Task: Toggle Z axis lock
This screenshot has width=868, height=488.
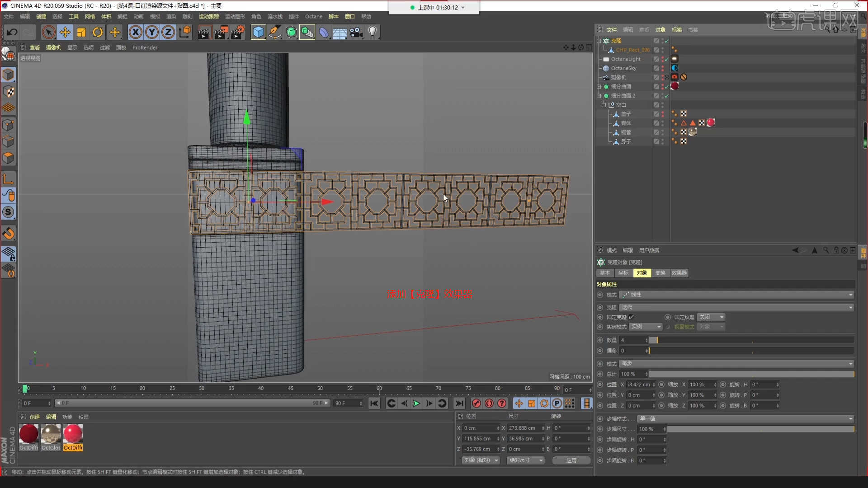Action: click(x=168, y=32)
